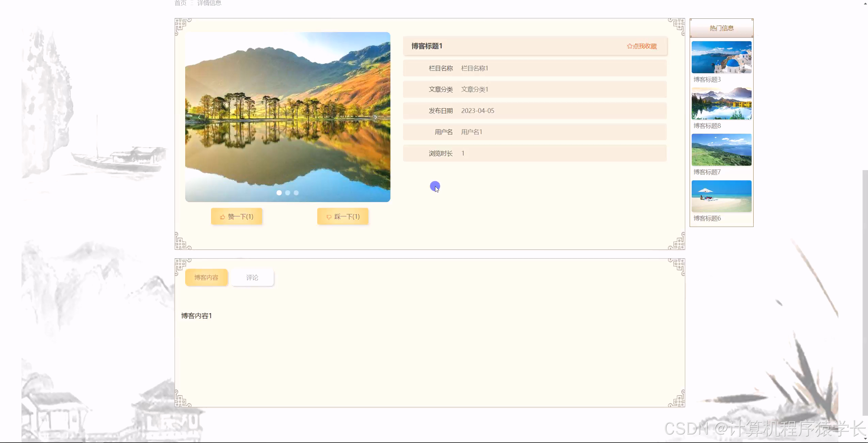Click the carousel left arrow

tap(199, 117)
